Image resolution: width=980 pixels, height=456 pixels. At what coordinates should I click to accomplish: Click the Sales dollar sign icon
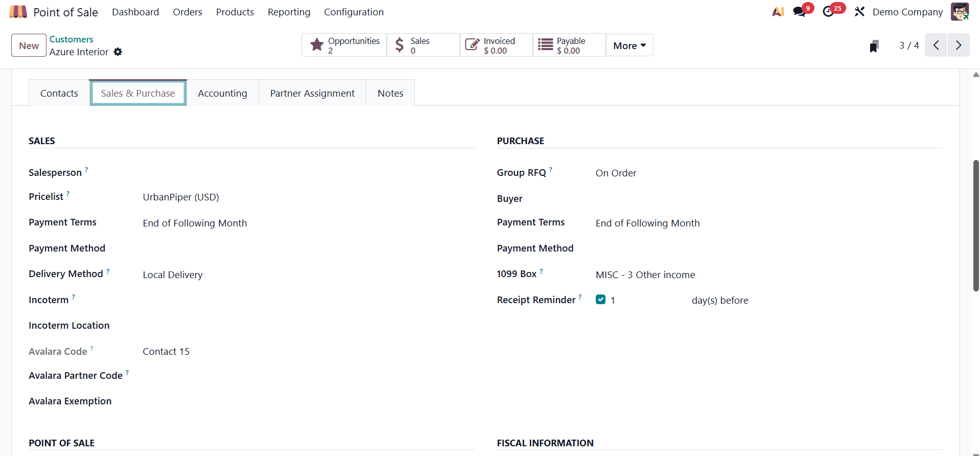pos(400,44)
